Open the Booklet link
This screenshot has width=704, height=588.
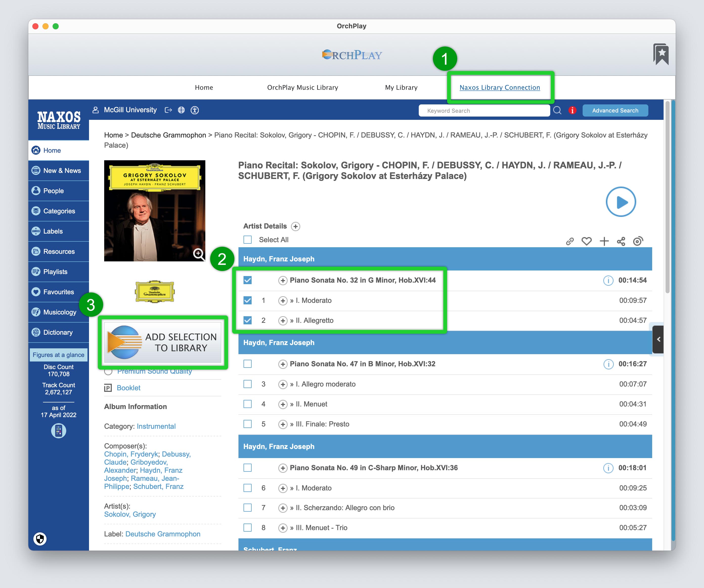pyautogui.click(x=128, y=388)
